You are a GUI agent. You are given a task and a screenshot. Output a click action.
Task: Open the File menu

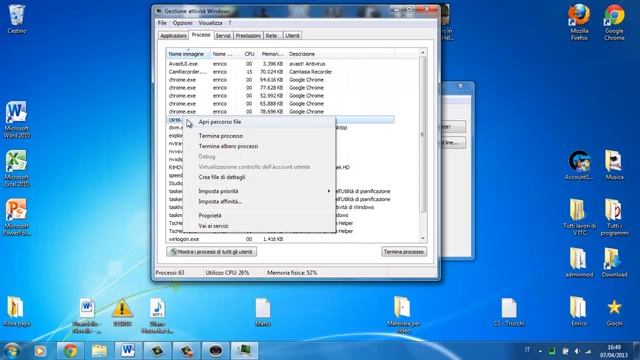coord(162,23)
